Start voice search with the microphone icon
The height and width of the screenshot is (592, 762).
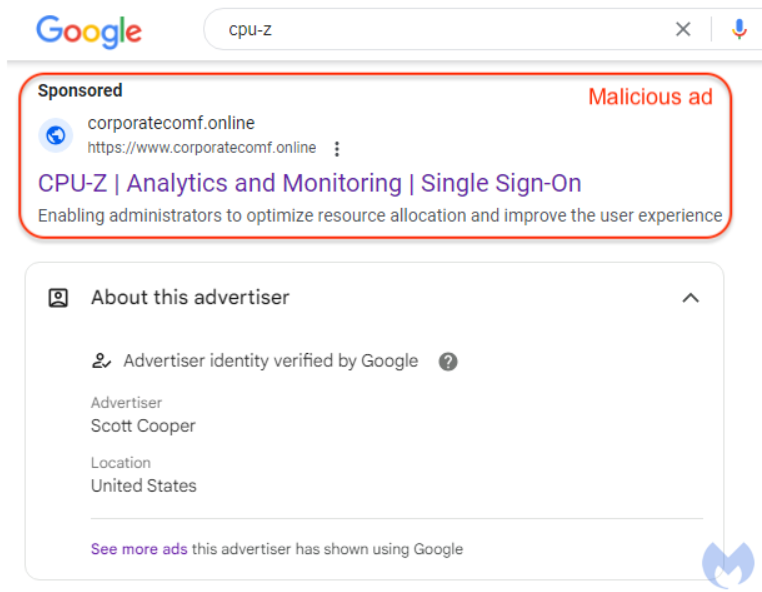tap(739, 30)
